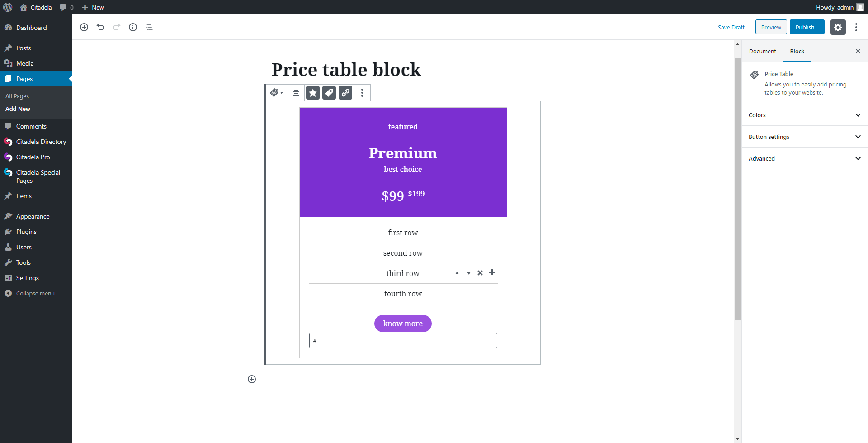Add a new row after third row

(x=492, y=272)
